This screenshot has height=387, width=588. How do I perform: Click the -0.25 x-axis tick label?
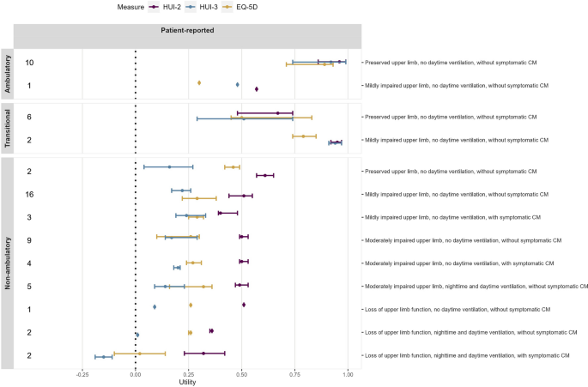pyautogui.click(x=82, y=374)
